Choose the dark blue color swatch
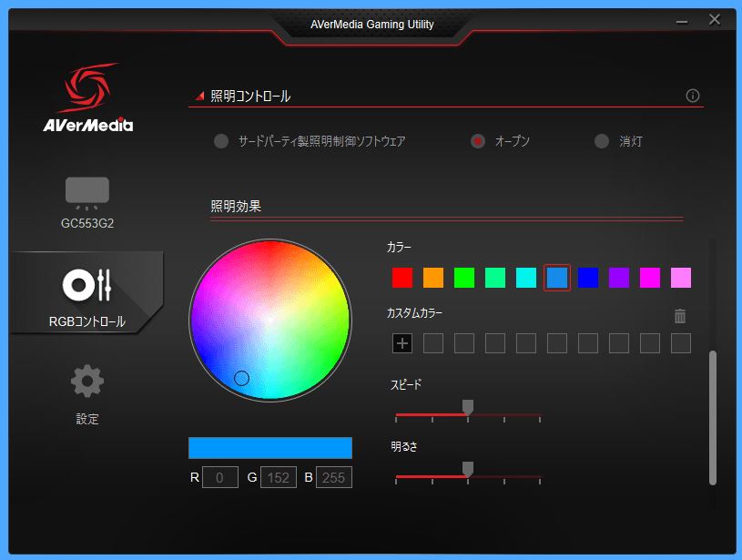The width and height of the screenshot is (742, 560). coord(588,278)
